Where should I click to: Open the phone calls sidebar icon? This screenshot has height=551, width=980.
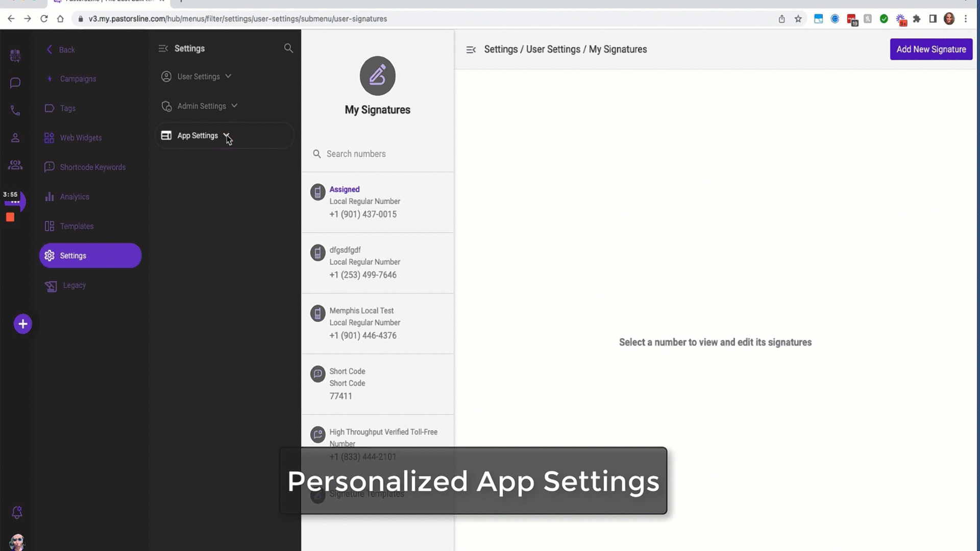pyautogui.click(x=15, y=111)
